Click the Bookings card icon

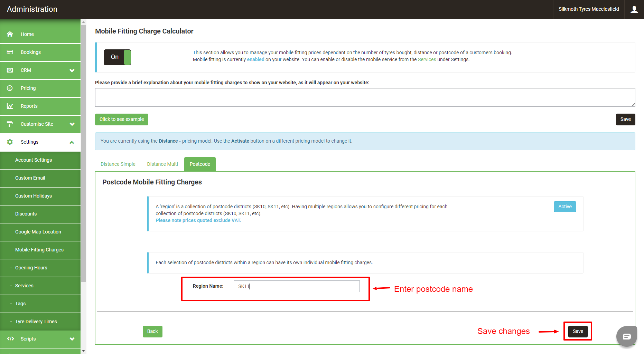10,52
